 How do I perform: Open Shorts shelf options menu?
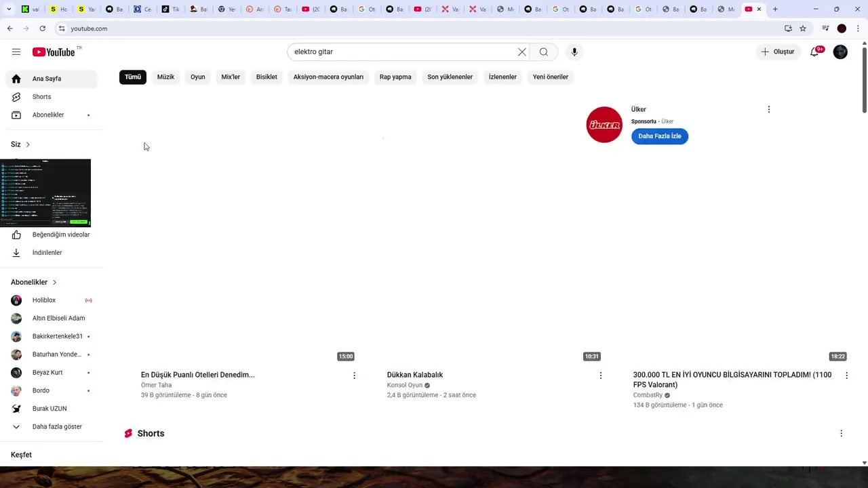[x=841, y=433]
